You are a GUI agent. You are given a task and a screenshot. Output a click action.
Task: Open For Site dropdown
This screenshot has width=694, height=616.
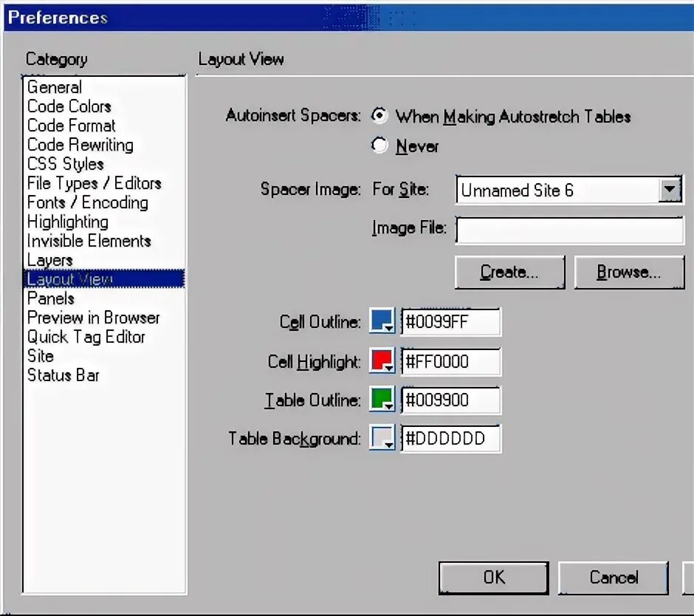(x=568, y=190)
